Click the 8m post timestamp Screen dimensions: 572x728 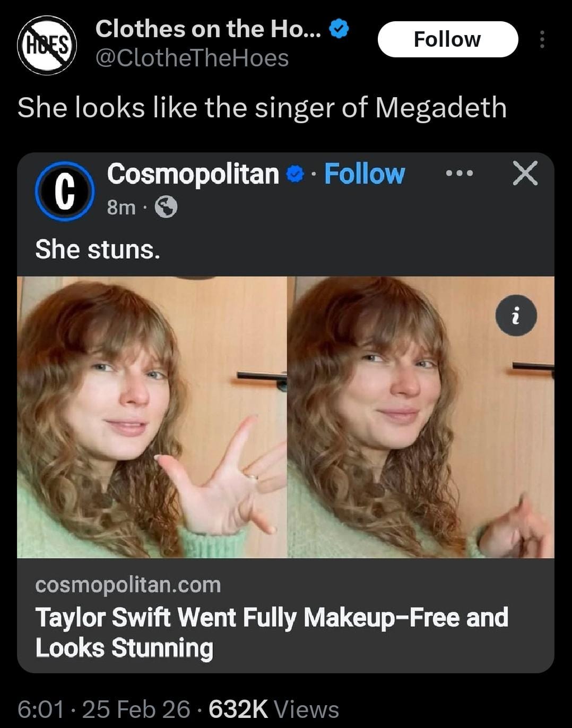(121, 207)
